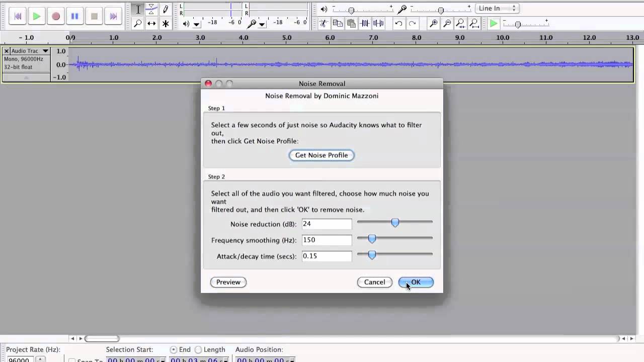Click the Skip to Start transport button
The width and height of the screenshot is (644, 362).
[18, 16]
